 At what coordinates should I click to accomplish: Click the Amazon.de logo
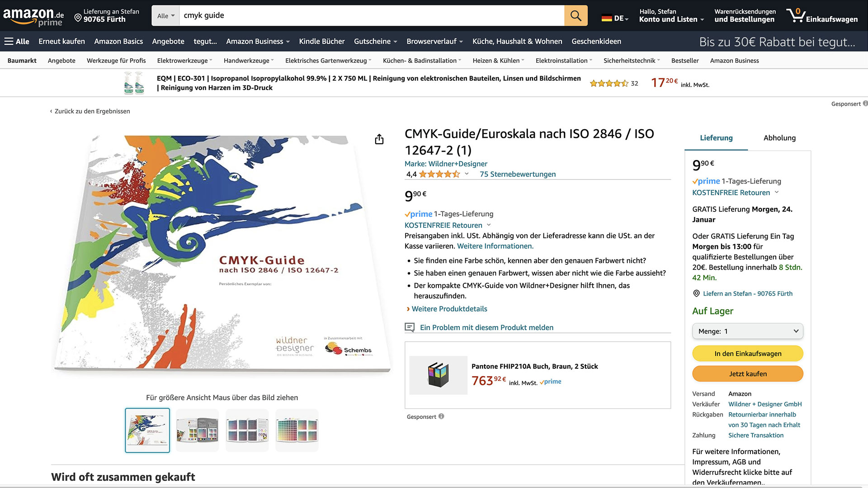32,14
